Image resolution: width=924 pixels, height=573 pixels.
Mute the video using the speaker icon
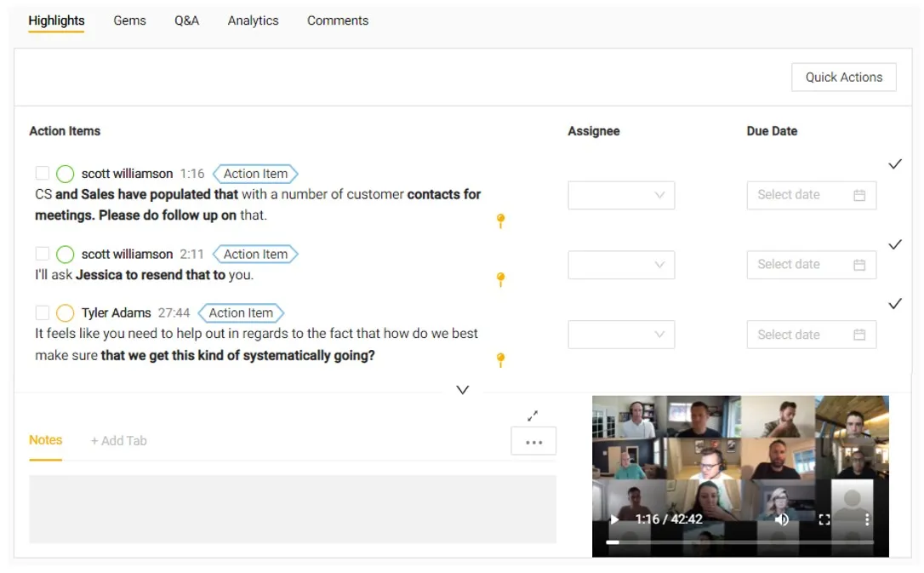pos(781,519)
